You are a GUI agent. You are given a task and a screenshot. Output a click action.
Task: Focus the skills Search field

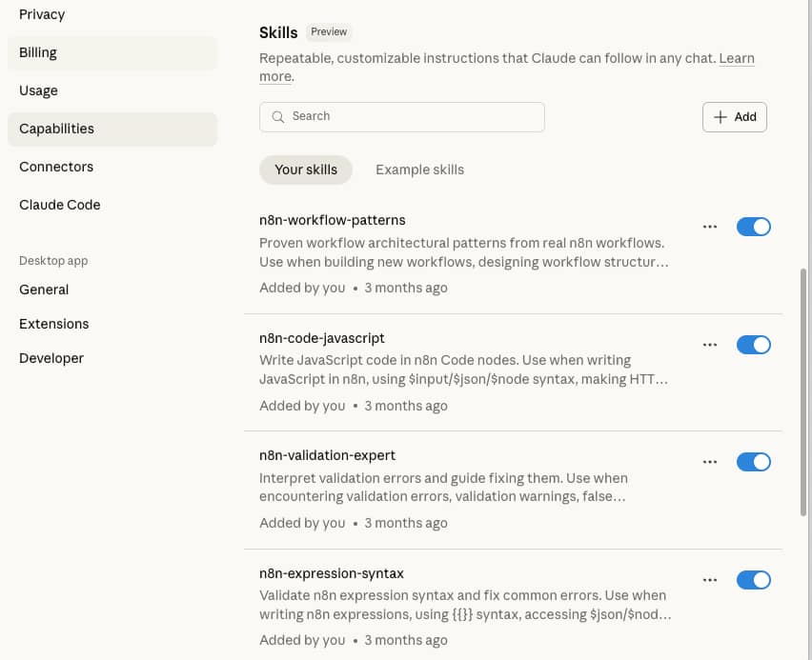[410, 117]
